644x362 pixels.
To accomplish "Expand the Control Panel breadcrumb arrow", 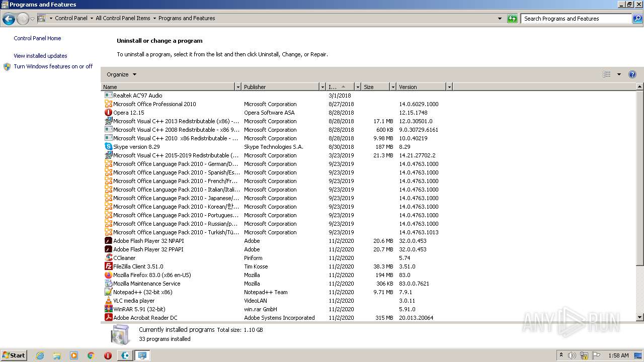I will [92, 18].
